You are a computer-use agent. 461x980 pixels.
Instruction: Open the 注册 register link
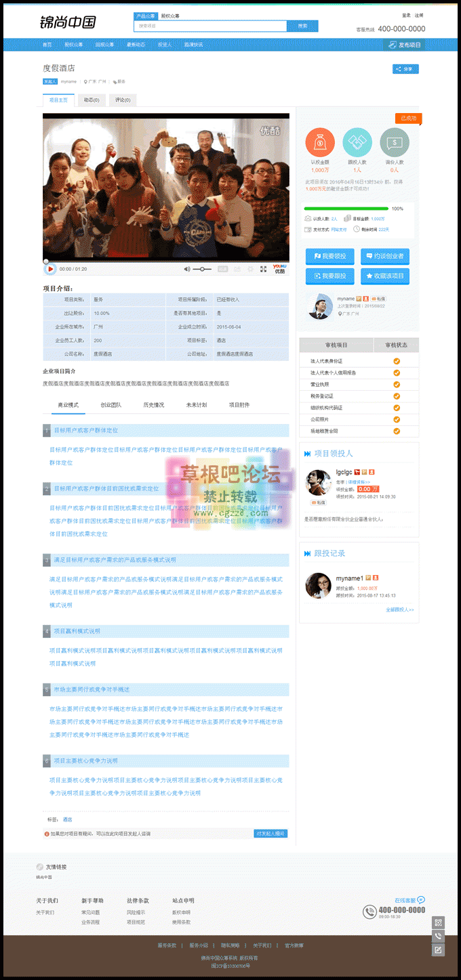(x=419, y=15)
